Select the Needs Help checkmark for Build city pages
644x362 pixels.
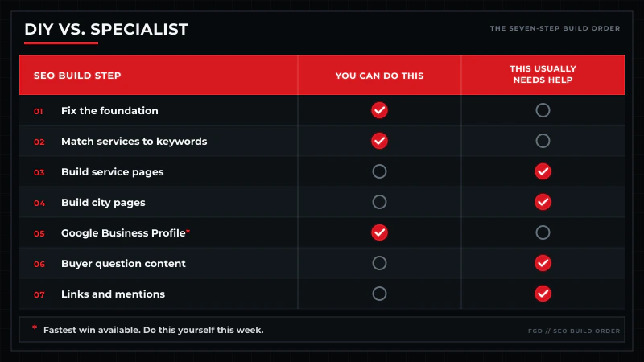(x=543, y=202)
